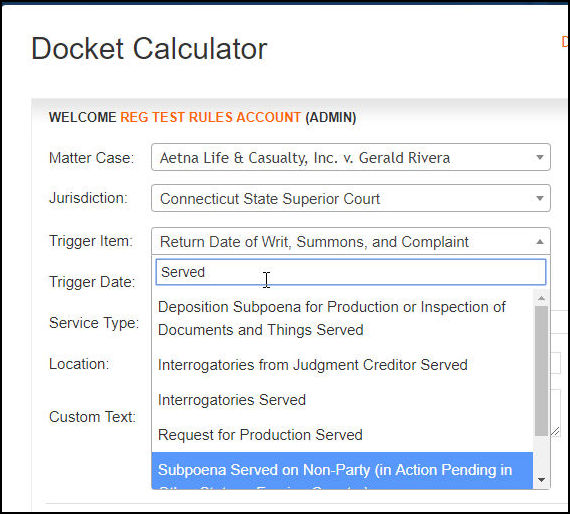Click the Connecticut State Superior Court field

click(350, 198)
